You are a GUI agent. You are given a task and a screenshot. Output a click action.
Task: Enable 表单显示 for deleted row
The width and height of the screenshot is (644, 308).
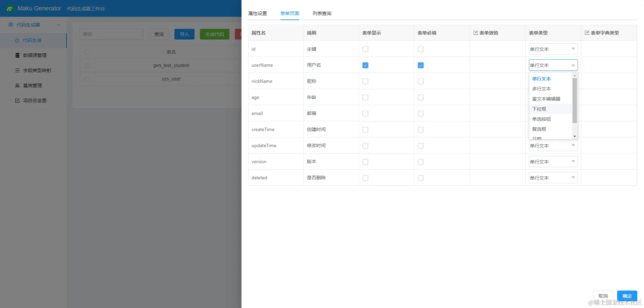click(365, 178)
